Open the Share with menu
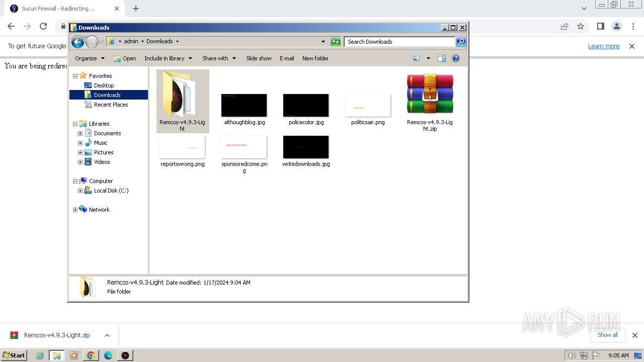Screen dimensions: 644x362 [219, 58]
